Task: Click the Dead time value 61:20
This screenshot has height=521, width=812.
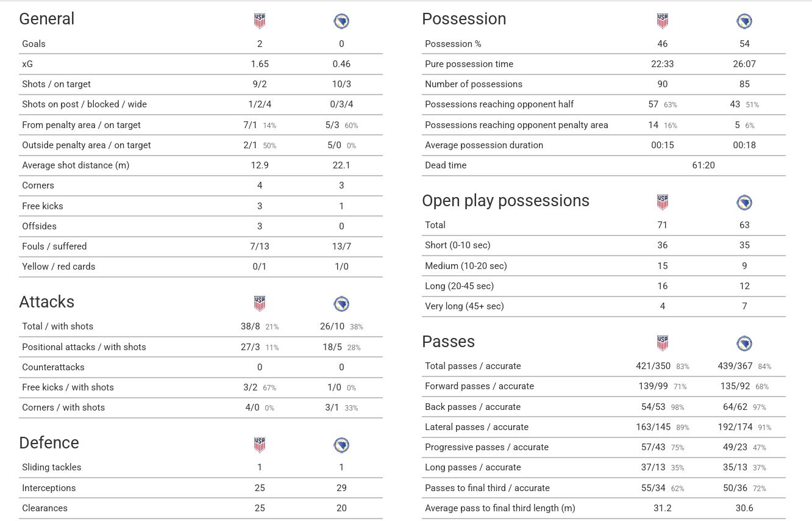Action: (703, 165)
